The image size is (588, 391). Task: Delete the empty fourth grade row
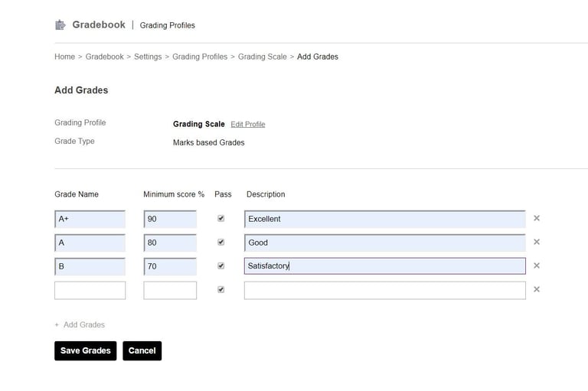537,289
